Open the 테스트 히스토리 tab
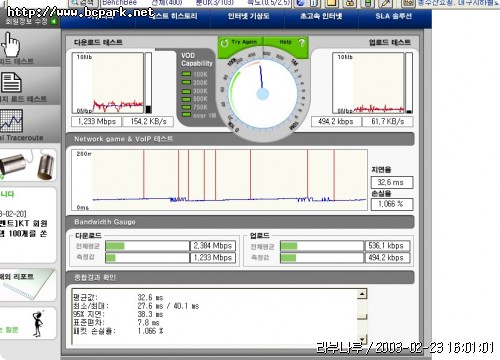The height and width of the screenshot is (360, 500). point(173,16)
